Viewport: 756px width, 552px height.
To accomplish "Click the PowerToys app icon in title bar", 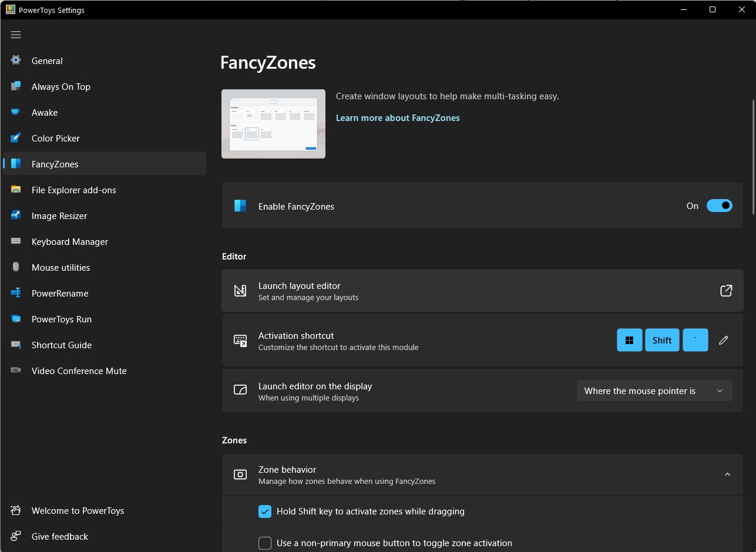I will [x=11, y=9].
